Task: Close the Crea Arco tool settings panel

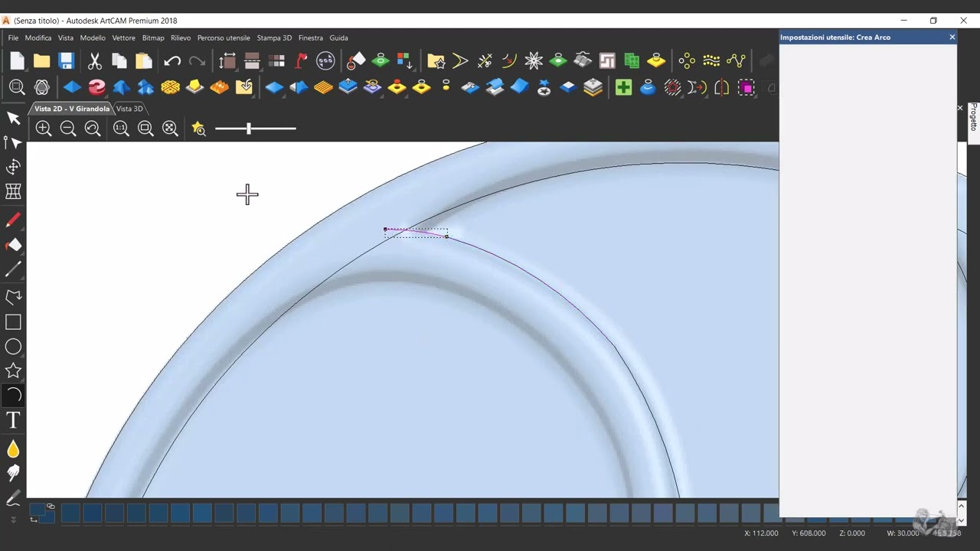Action: [952, 37]
